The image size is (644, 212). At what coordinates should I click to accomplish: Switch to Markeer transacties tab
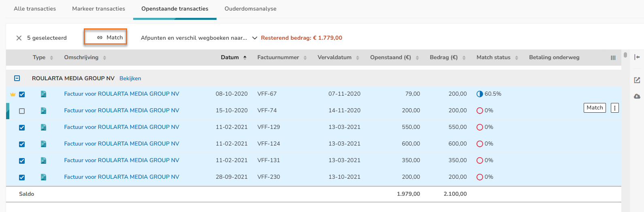(99, 9)
